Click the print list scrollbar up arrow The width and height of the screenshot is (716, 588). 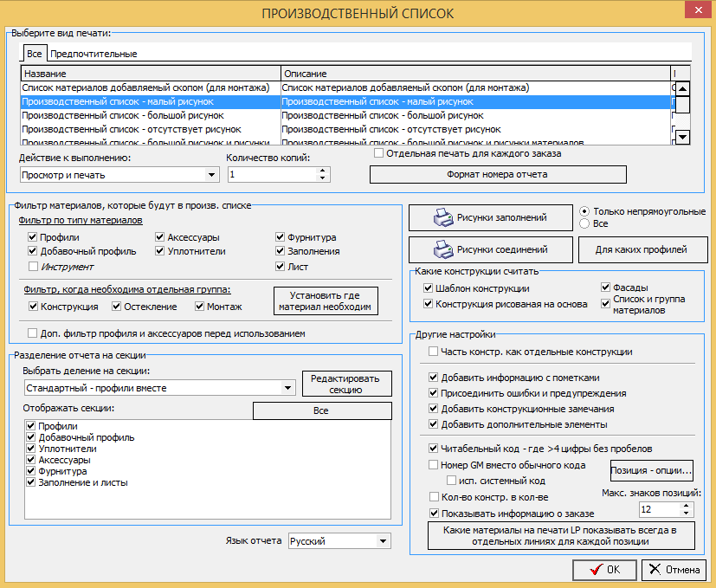[682, 88]
